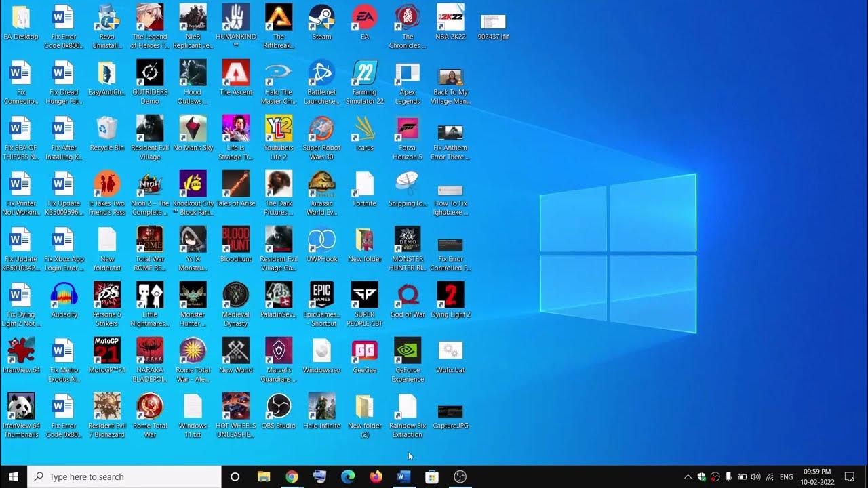Viewport: 868px width, 488px height.
Task: Open the SnippingTool shortcut
Action: (408, 189)
